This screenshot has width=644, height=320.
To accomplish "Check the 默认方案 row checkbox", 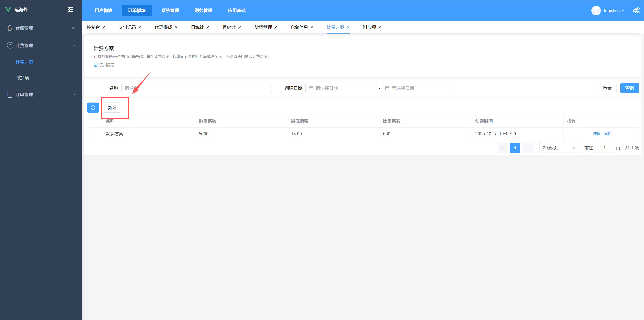I will pos(93,134).
